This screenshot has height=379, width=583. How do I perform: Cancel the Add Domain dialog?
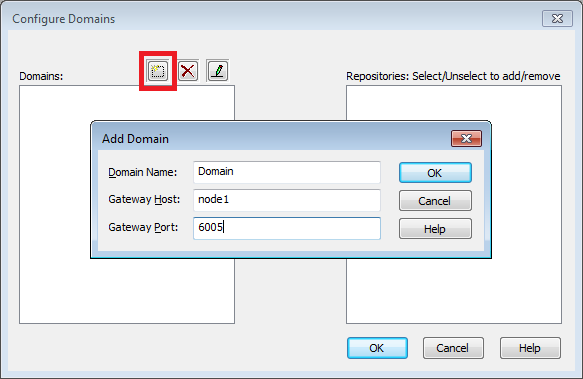(x=435, y=201)
